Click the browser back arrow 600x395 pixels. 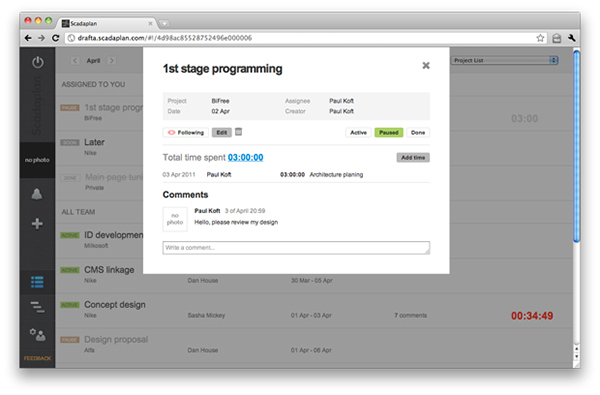tap(28, 38)
